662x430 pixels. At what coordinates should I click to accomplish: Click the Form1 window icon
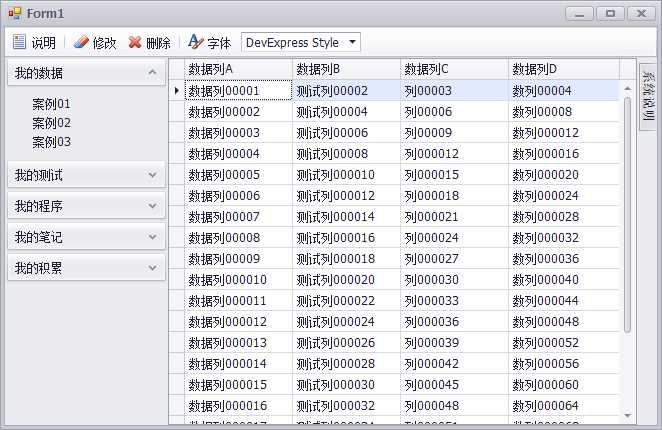coord(15,14)
